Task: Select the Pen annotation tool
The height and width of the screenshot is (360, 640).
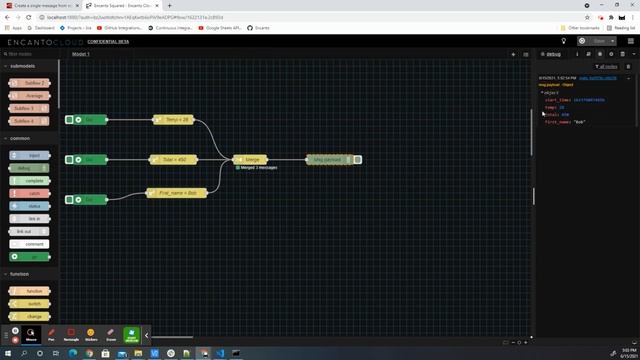Action: 51,334
